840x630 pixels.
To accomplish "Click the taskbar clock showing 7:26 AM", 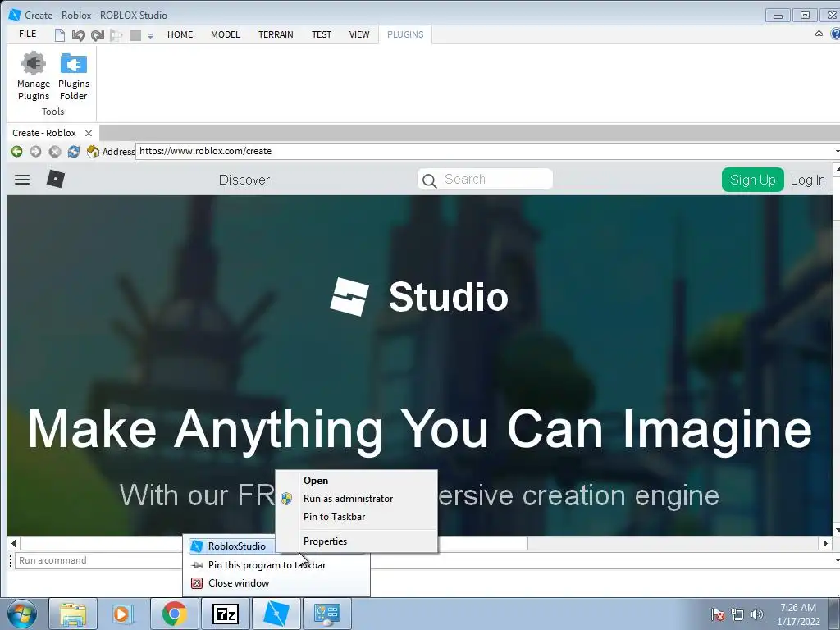I will pyautogui.click(x=798, y=614).
